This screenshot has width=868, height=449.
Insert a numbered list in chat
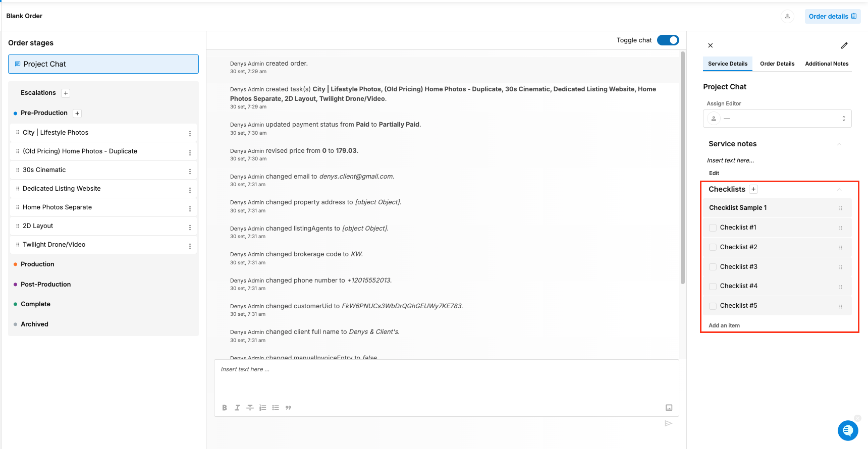262,408
